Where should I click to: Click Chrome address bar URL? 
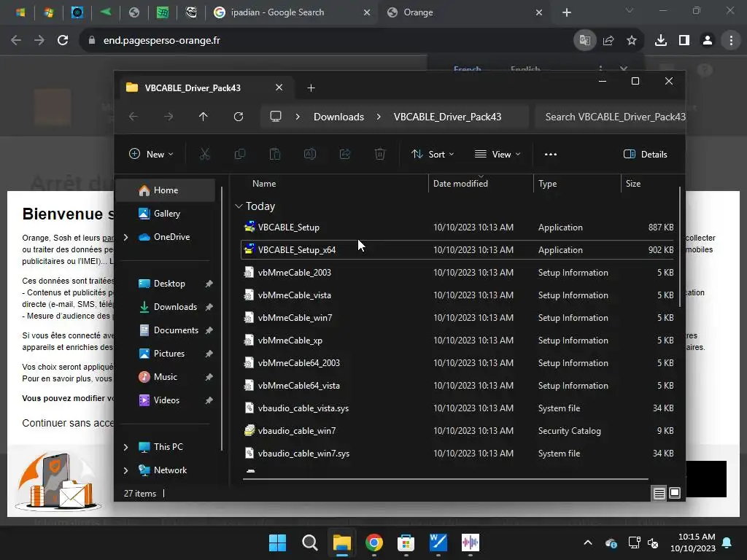(161, 41)
